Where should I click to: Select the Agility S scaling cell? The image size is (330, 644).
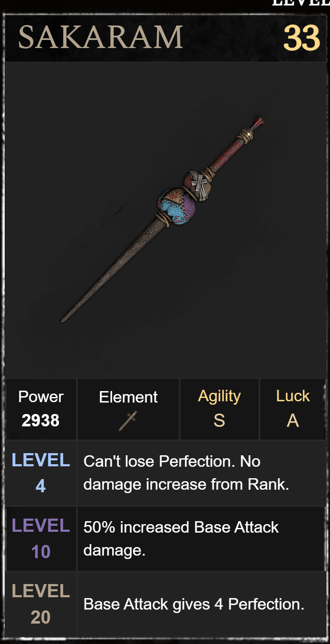(219, 409)
